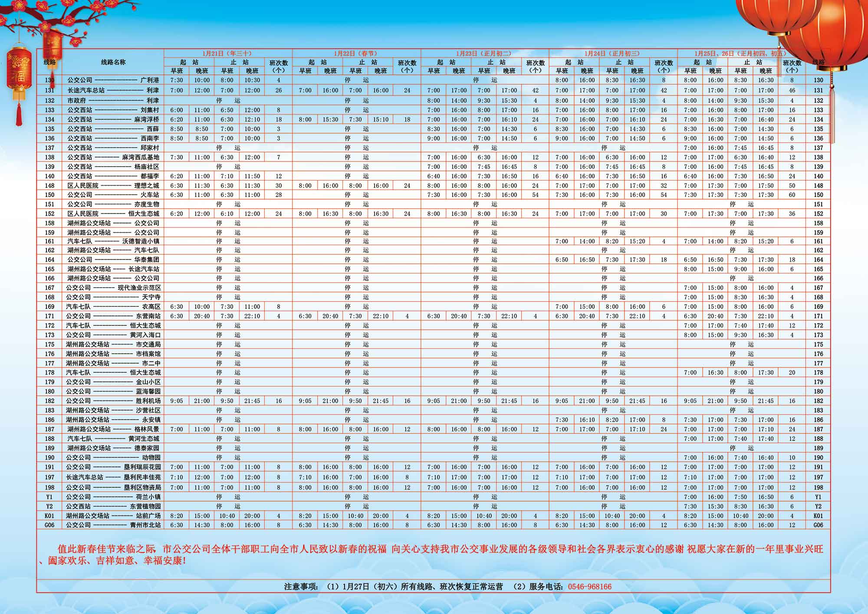Click the 1月21日（年三十）date header
Image resolution: width=868 pixels, height=614 pixels.
(x=227, y=53)
